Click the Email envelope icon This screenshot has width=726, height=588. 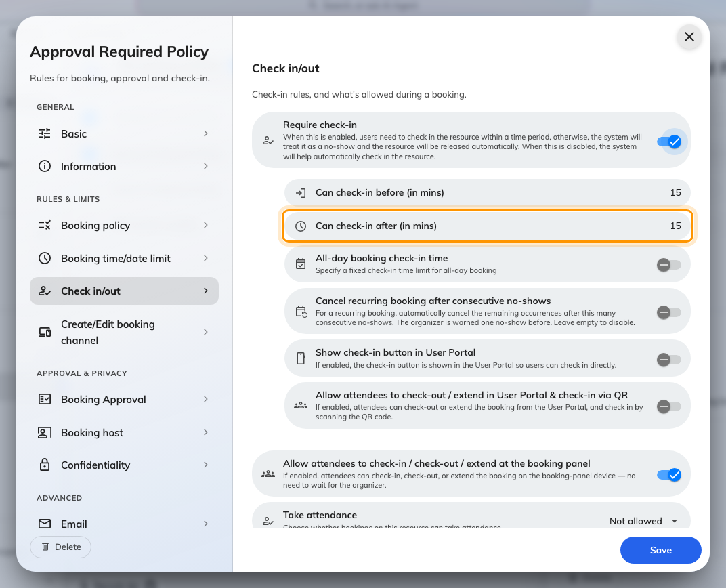(45, 524)
